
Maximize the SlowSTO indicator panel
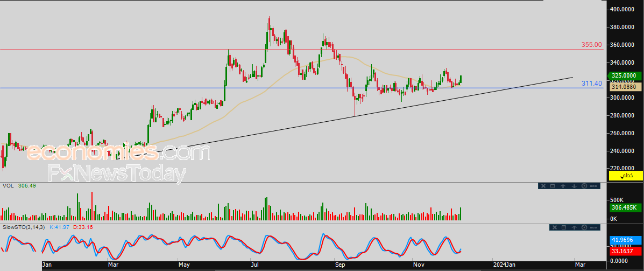click(x=564, y=227)
